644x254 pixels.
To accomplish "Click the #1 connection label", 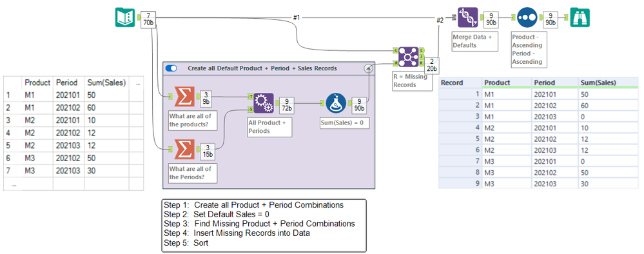I will [297, 17].
